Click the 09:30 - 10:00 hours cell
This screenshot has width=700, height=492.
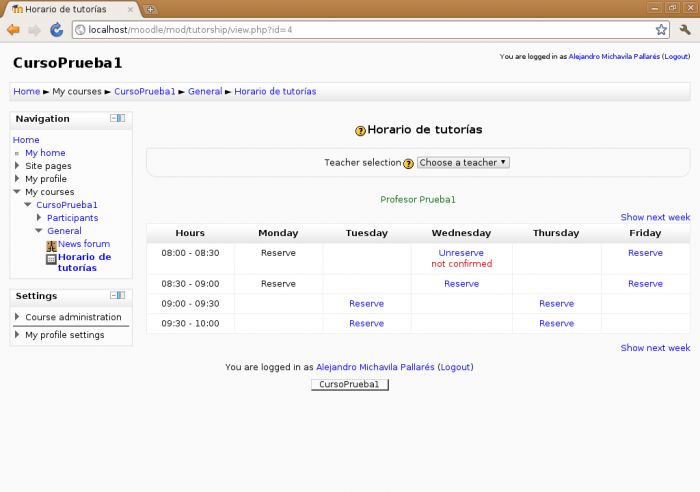click(x=190, y=323)
